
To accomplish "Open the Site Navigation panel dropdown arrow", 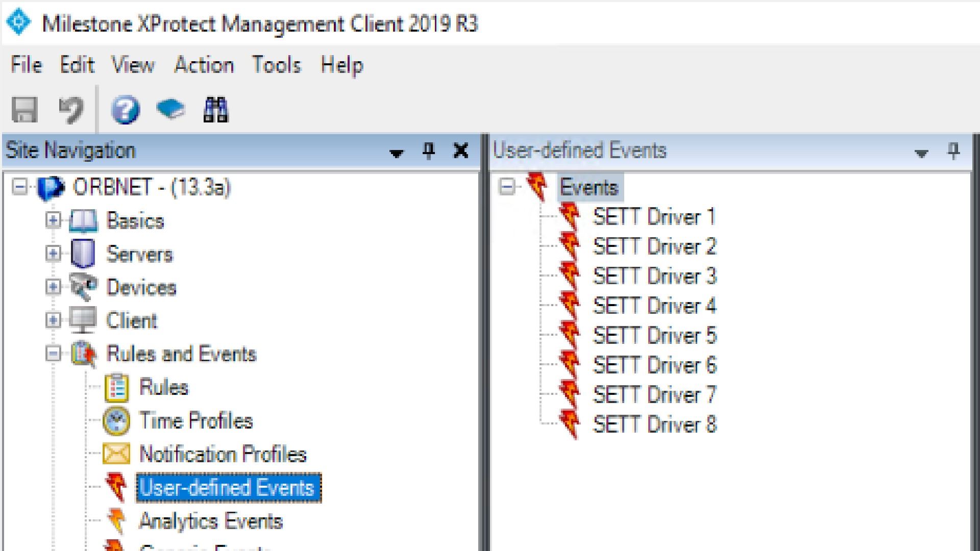I will [x=397, y=153].
